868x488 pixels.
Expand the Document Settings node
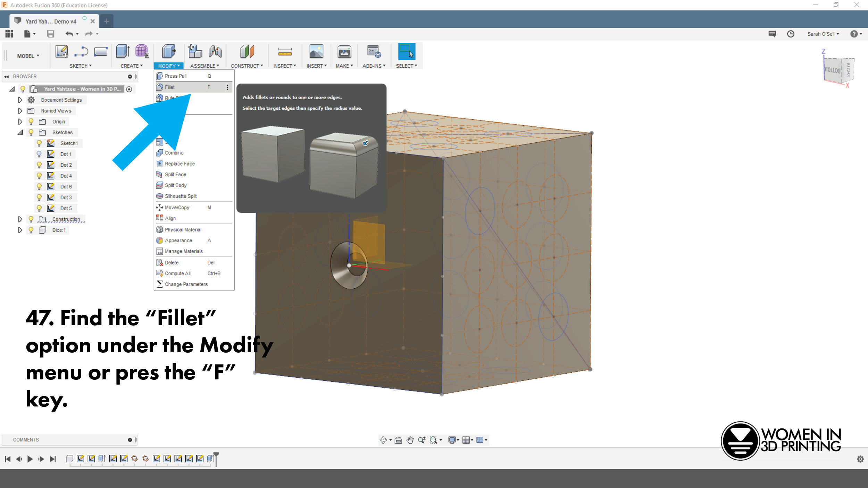tap(20, 100)
